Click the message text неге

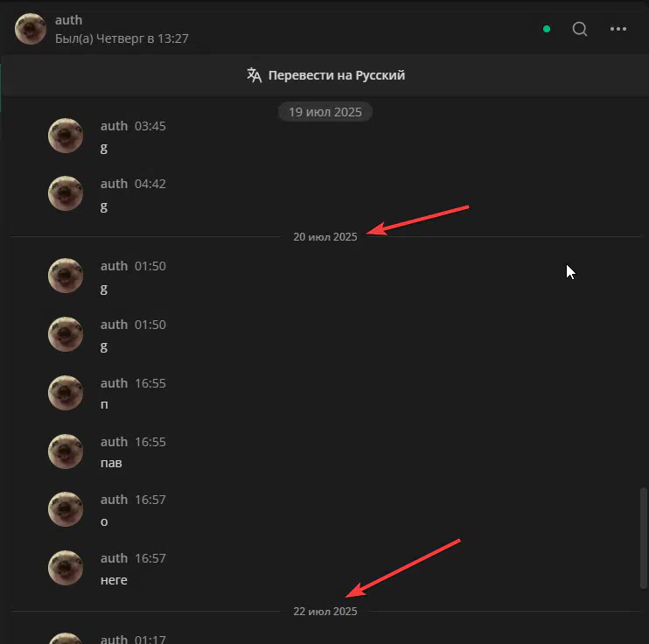(114, 580)
